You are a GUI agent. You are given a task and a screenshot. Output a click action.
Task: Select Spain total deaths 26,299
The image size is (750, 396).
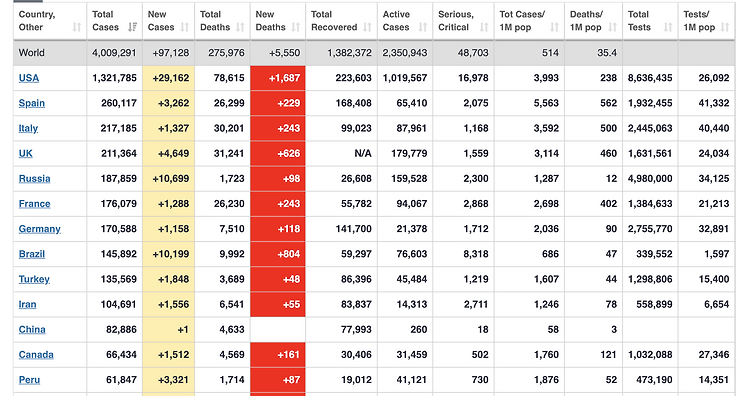tap(229, 103)
